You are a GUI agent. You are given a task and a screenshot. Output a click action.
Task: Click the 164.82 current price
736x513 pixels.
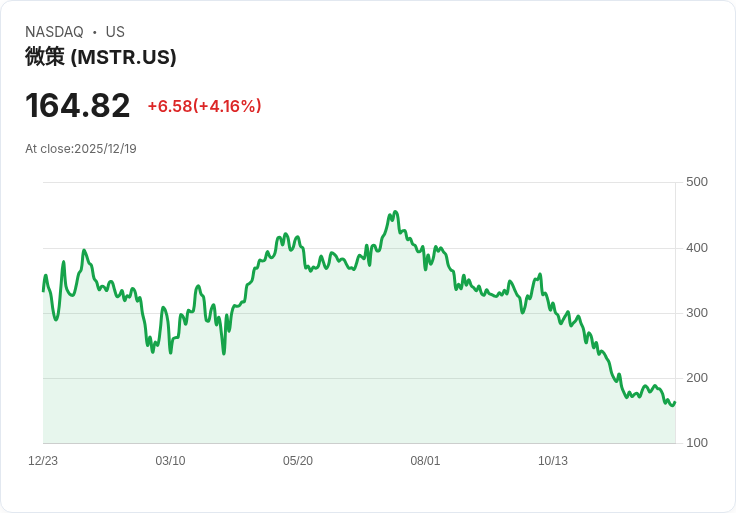pos(77,106)
